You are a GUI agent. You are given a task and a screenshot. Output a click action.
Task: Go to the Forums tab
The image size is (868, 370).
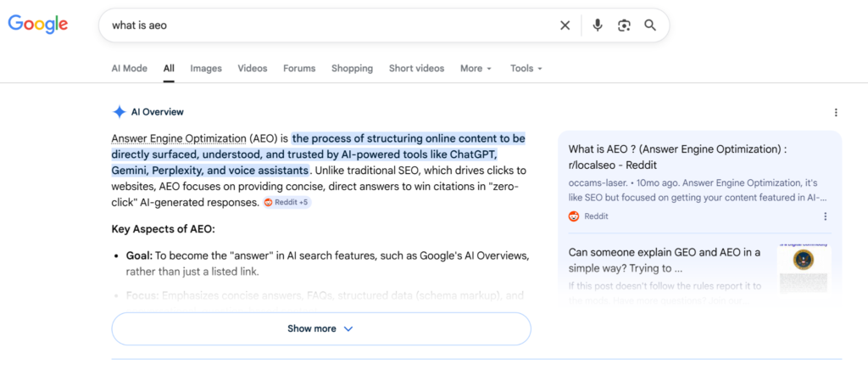pos(299,68)
